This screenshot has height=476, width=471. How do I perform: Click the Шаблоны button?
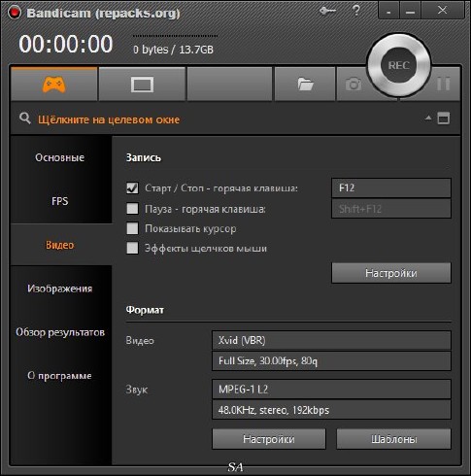[x=393, y=439]
